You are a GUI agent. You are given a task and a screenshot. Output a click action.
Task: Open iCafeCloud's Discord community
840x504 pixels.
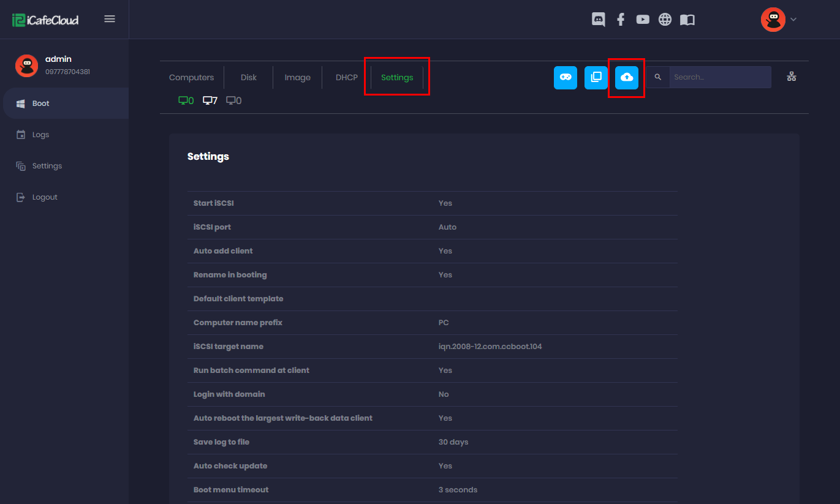[x=598, y=19]
